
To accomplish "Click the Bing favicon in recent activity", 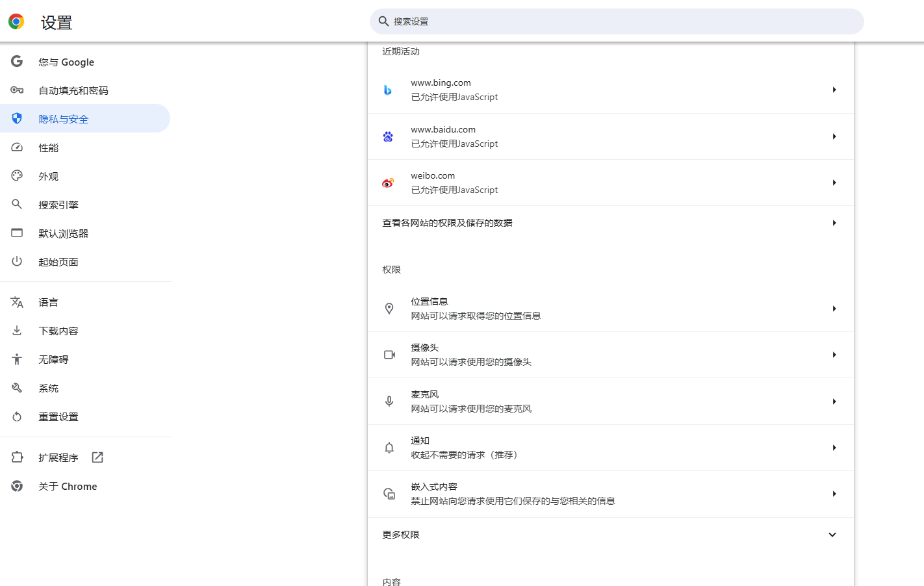I will [x=388, y=90].
